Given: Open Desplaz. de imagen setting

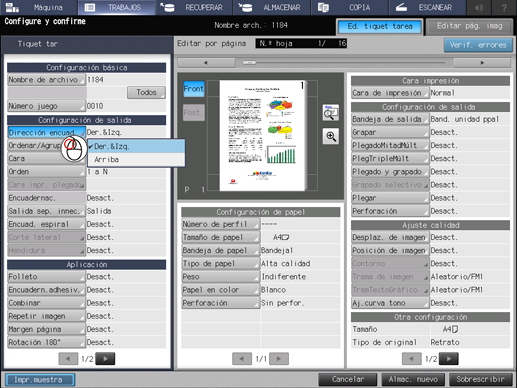Looking at the screenshot, I should click(x=390, y=237).
